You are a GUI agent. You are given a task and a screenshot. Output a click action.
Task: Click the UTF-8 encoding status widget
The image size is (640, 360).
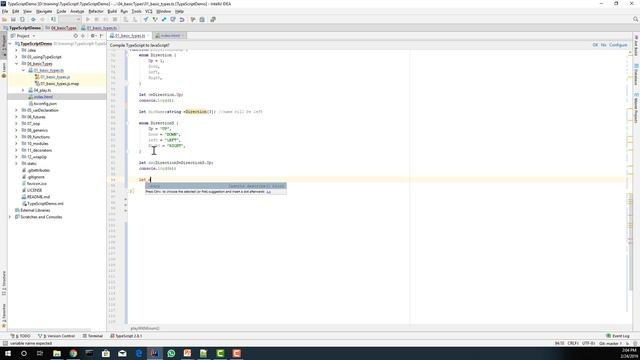click(x=588, y=344)
